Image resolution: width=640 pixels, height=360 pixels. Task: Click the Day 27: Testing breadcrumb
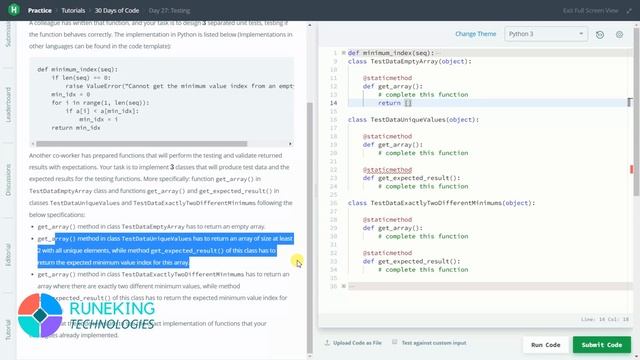point(169,11)
